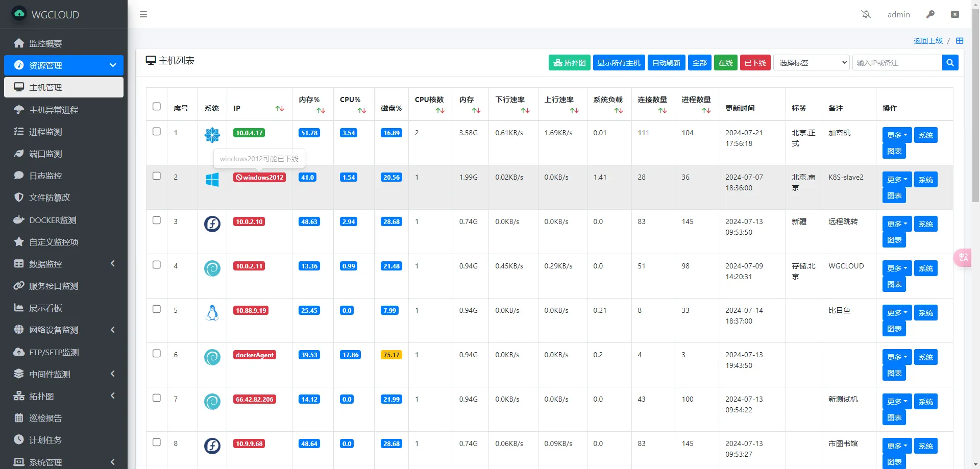Click the yellow 75.17 disk usage badge
Screen dimensions: 980x469
pos(391,355)
